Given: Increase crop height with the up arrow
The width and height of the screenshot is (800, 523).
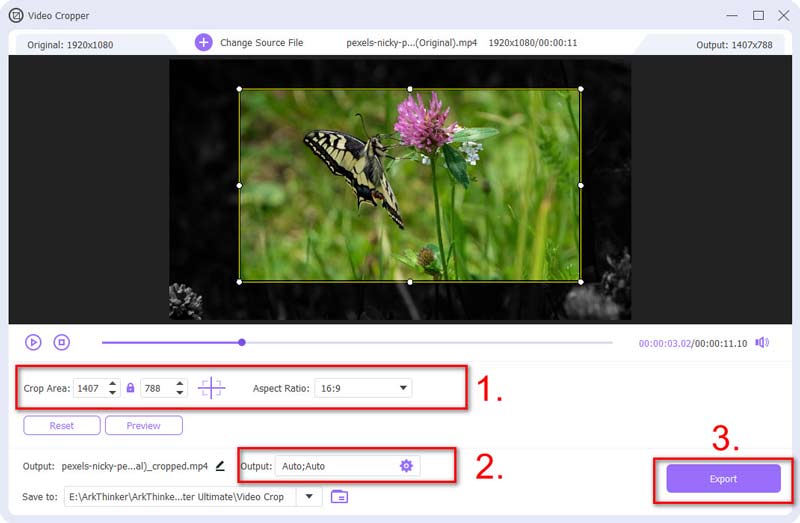Looking at the screenshot, I should [180, 383].
